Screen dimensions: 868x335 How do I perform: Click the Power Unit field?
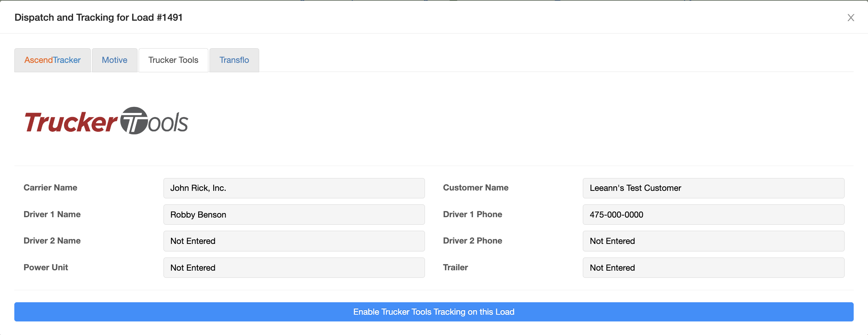[294, 268]
